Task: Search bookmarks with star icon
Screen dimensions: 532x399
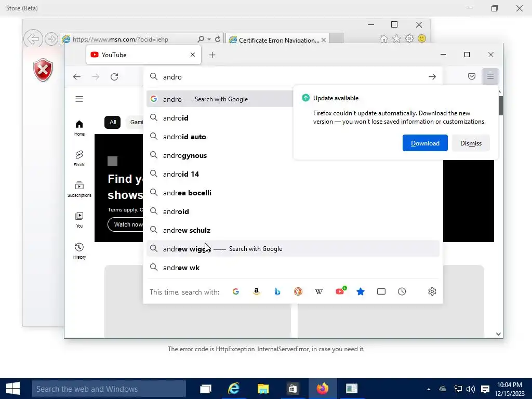Action: pyautogui.click(x=361, y=291)
